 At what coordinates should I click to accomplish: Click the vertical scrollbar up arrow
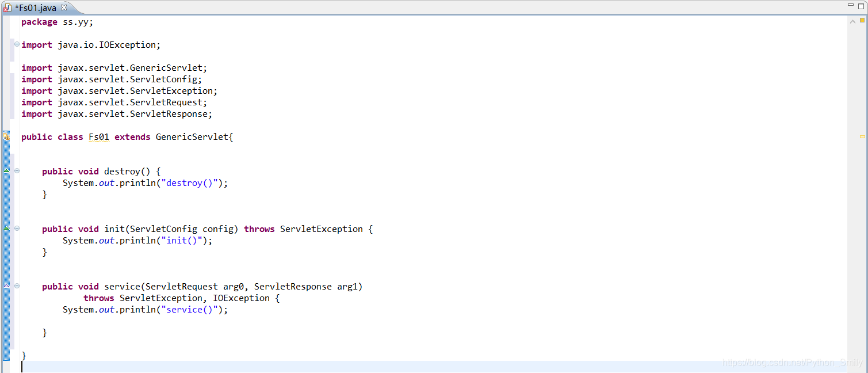(x=853, y=21)
